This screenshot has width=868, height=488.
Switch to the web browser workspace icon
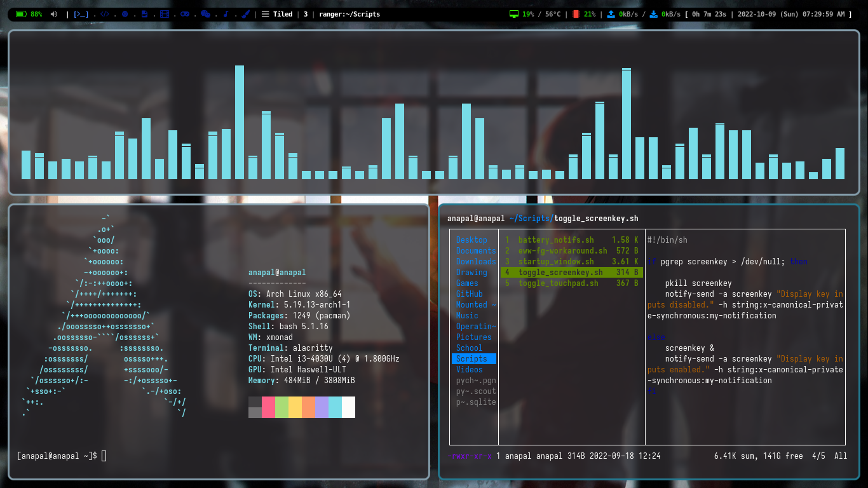pyautogui.click(x=125, y=14)
